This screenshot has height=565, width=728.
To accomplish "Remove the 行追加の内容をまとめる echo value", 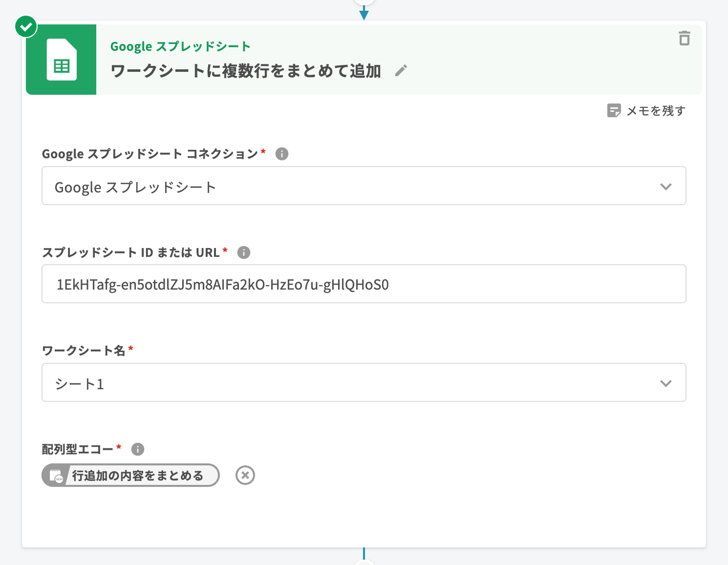I will click(245, 475).
